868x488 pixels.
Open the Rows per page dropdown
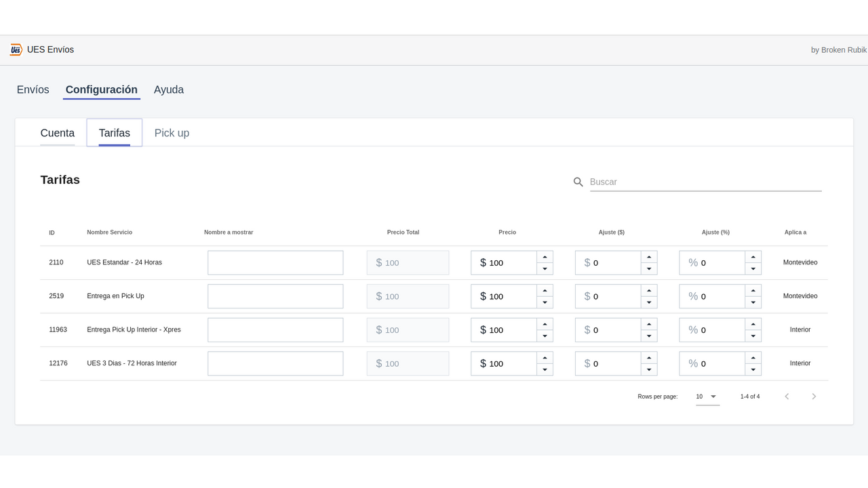pos(707,396)
